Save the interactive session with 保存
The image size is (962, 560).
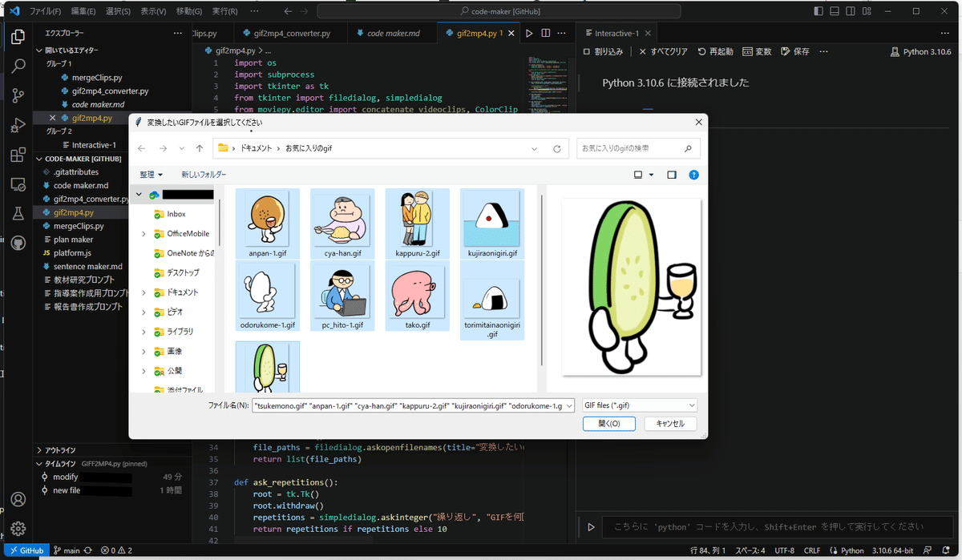[794, 51]
